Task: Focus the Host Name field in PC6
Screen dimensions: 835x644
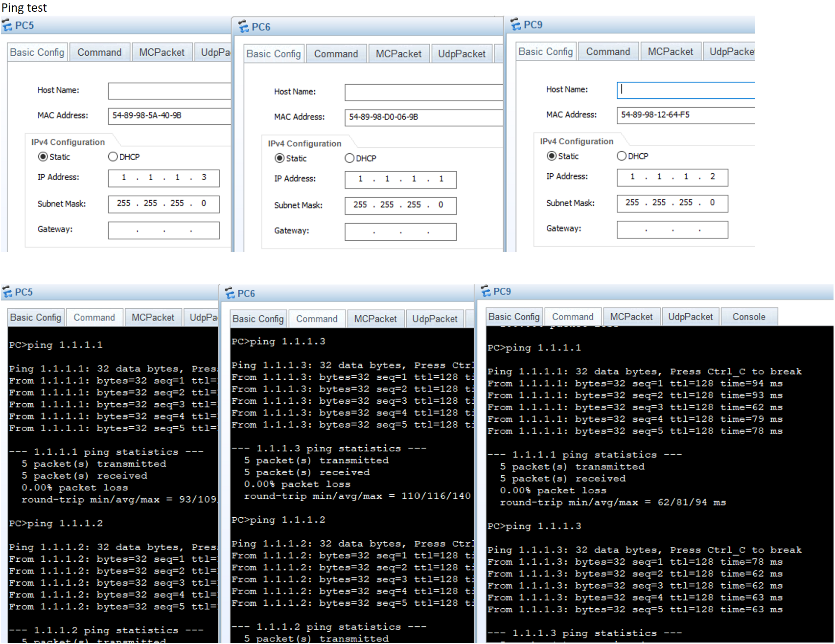Action: point(424,92)
